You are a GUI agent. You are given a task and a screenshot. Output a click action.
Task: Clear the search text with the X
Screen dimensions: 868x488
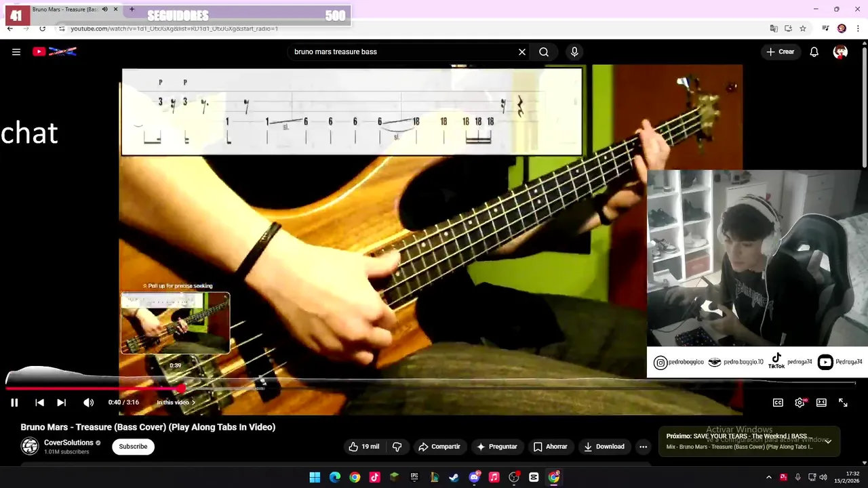coord(522,52)
